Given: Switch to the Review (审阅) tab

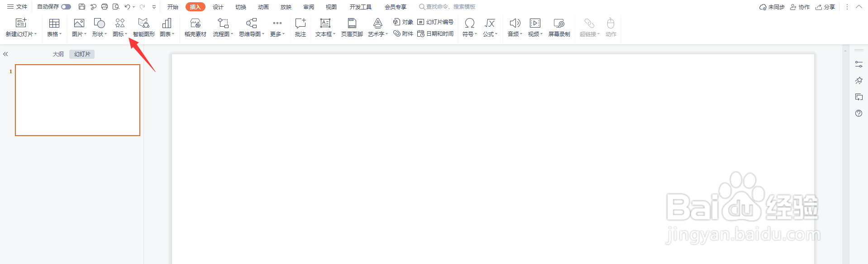Looking at the screenshot, I should tap(309, 7).
